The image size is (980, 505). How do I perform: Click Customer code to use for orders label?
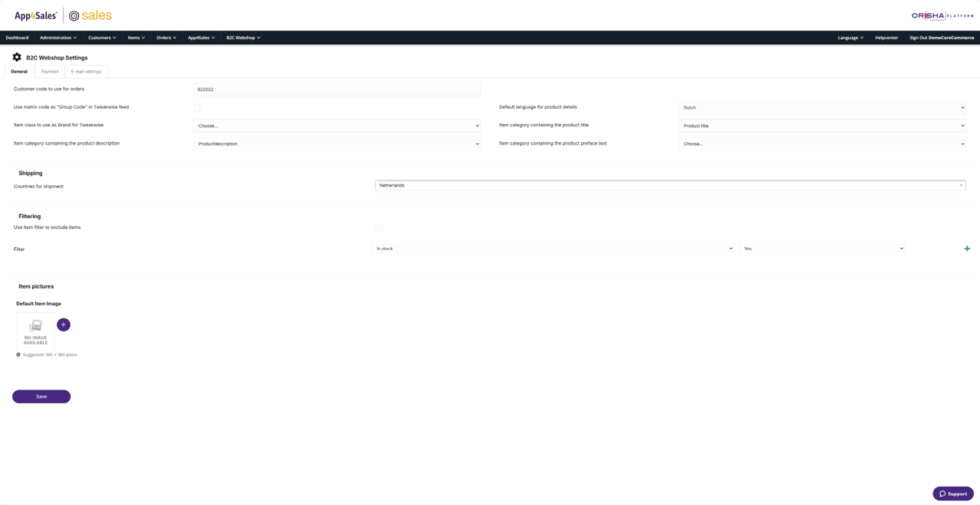[x=49, y=89]
